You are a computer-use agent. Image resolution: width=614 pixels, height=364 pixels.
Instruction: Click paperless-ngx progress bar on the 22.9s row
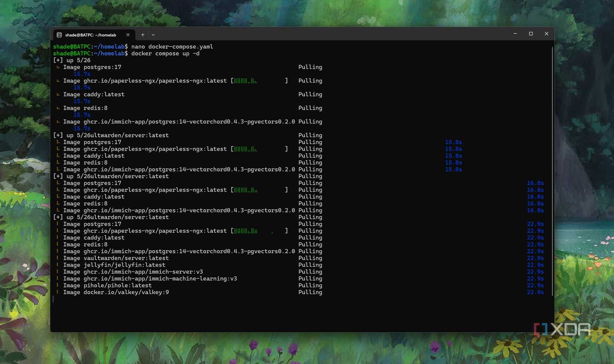259,231
